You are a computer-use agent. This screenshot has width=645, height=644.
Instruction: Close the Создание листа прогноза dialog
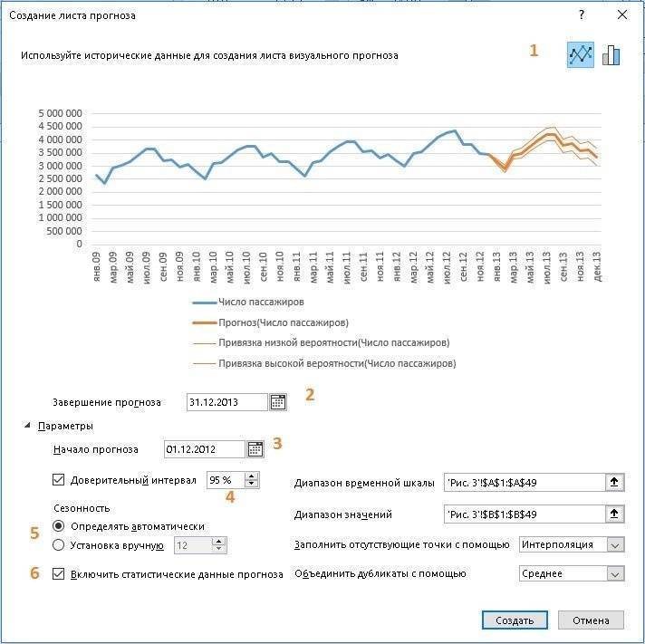622,15
